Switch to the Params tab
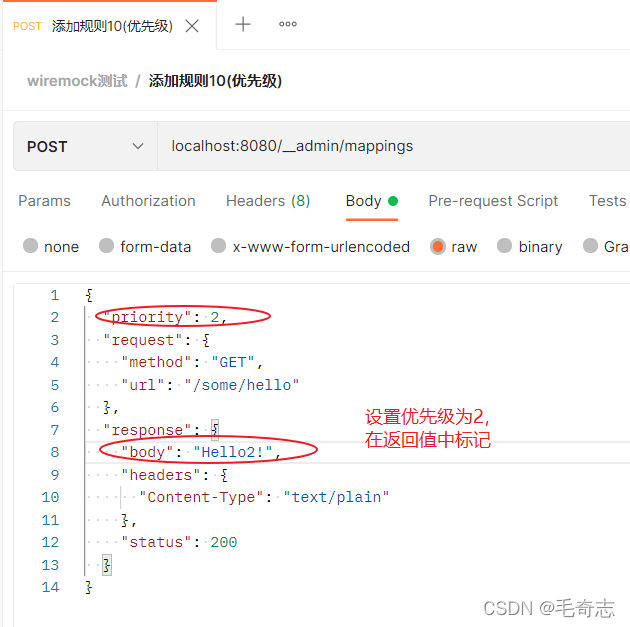This screenshot has width=630, height=627. tap(44, 201)
